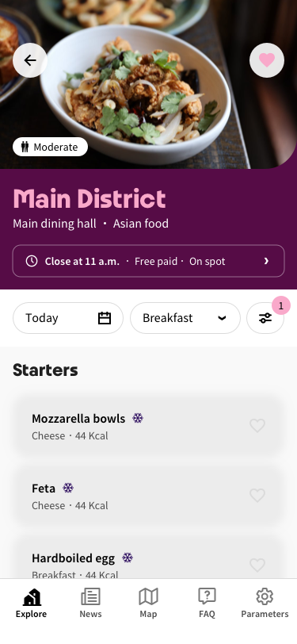Click snowflake icon next to Hardboiled egg
The height and width of the screenshot is (644, 297).
128,558
